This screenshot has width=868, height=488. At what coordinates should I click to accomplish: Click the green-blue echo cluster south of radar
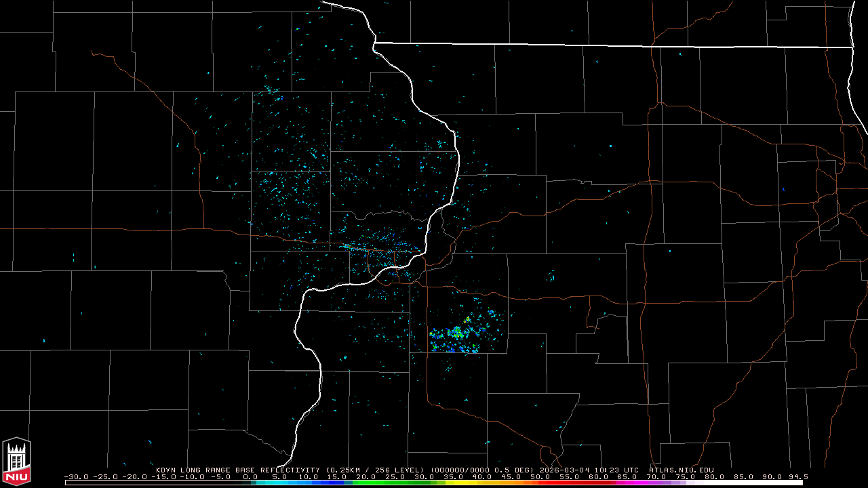456,335
